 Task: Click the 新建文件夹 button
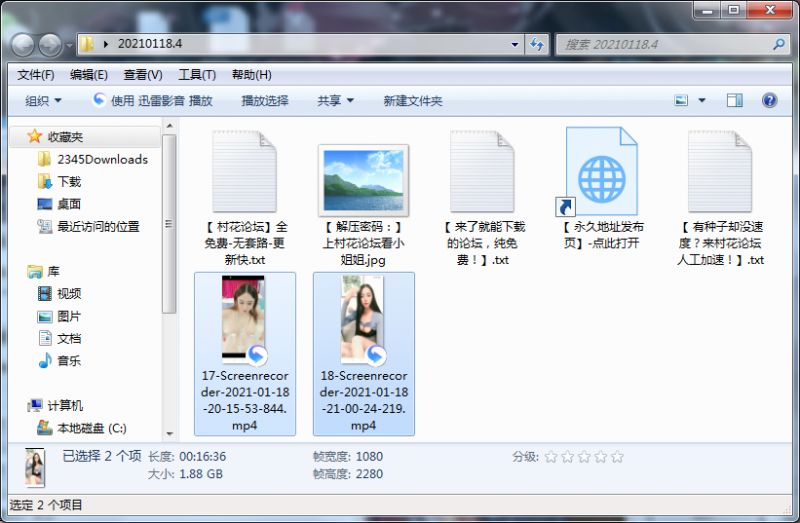coord(412,101)
